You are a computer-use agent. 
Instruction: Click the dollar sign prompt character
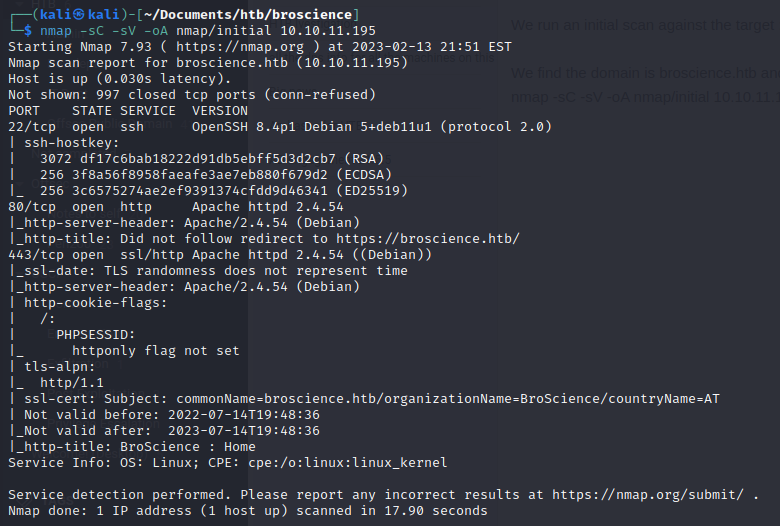(x=28, y=31)
